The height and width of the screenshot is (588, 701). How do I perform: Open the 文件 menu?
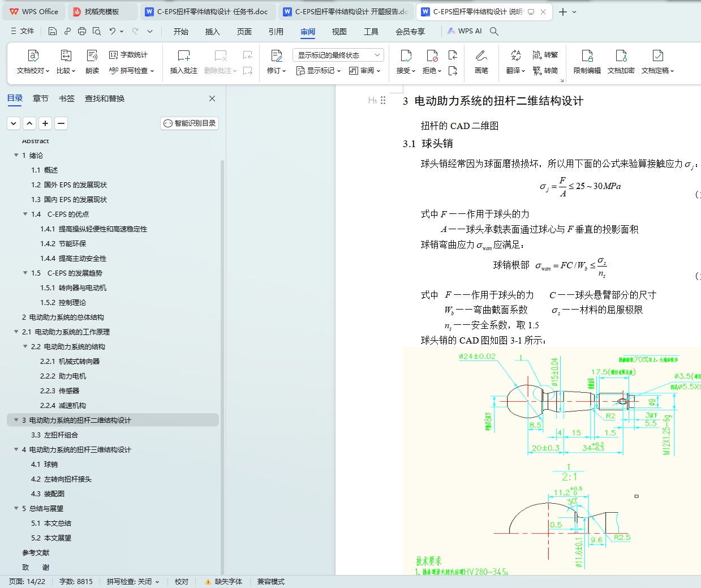[23, 31]
